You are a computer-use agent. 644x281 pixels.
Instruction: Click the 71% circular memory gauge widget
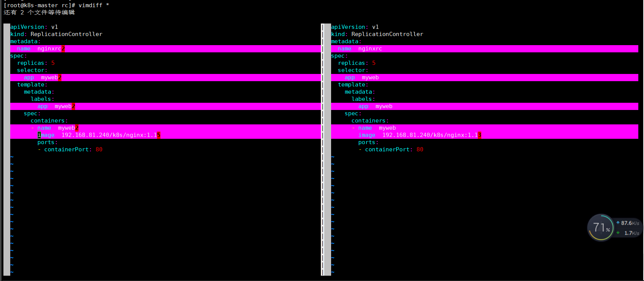point(600,228)
